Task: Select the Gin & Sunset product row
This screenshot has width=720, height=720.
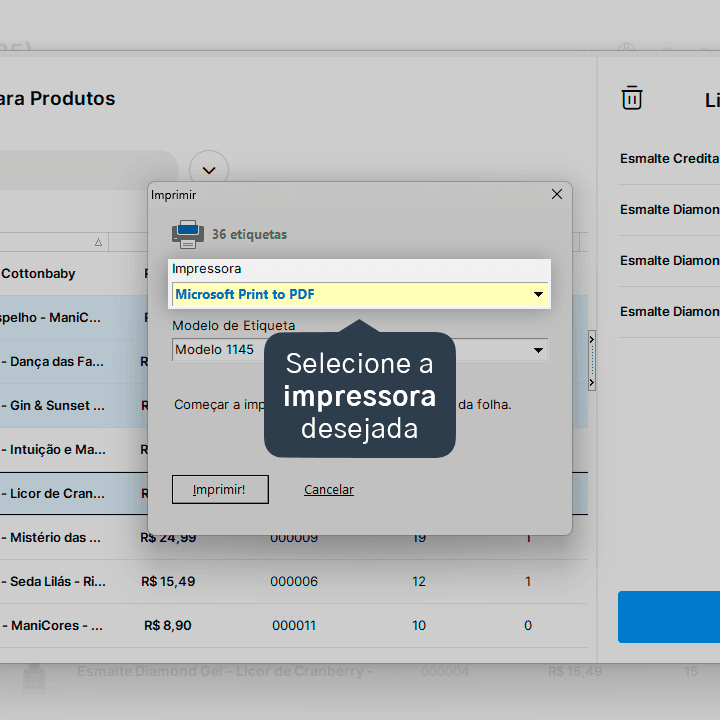Action: tap(73, 406)
